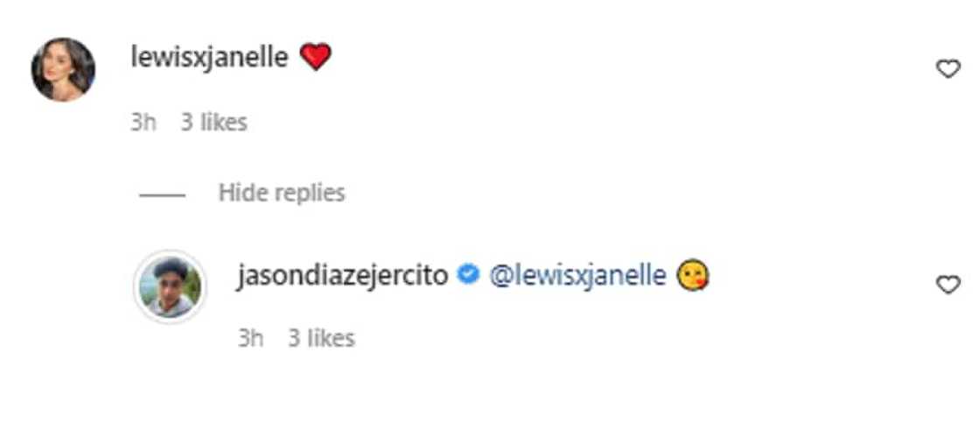This screenshot has height=430, width=980.
Task: Toggle the like heart on the verified user's reply
Action: pos(948,285)
